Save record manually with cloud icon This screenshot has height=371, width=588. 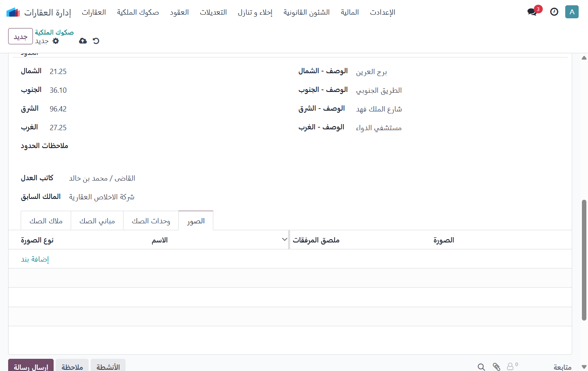83,41
